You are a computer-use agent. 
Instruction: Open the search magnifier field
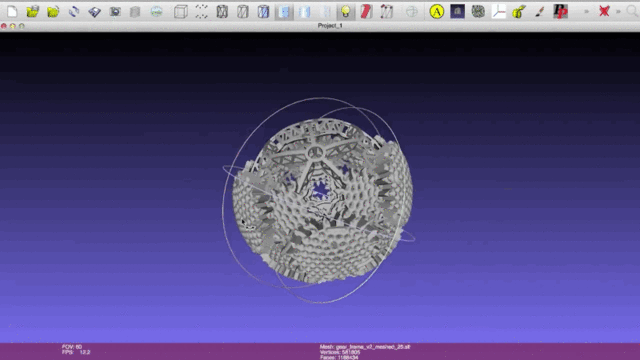click(633, 11)
